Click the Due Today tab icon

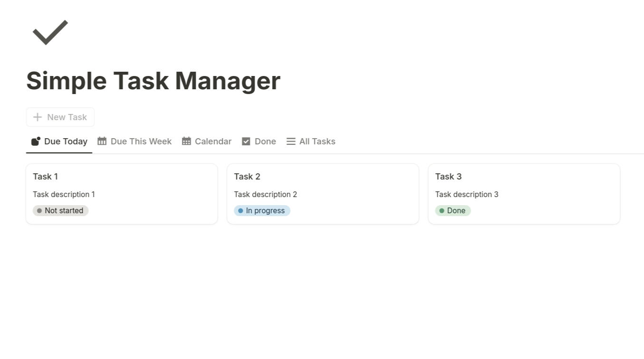36,142
